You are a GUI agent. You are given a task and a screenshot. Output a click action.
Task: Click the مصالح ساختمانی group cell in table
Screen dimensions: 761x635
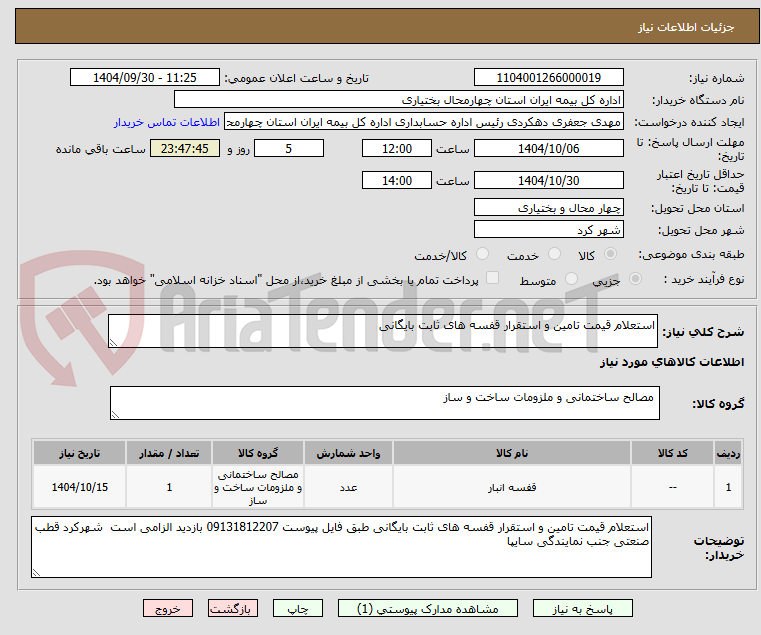point(258,487)
